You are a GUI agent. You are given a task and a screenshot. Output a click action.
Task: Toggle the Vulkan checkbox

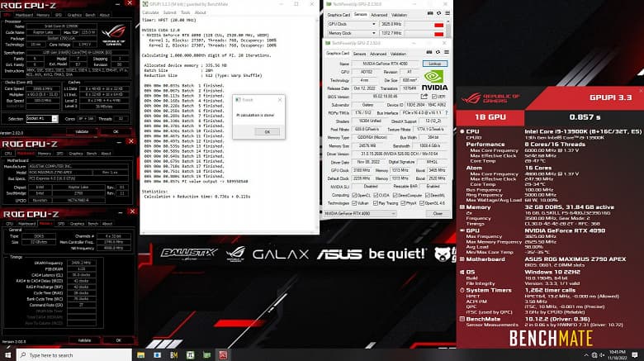tap(354, 203)
